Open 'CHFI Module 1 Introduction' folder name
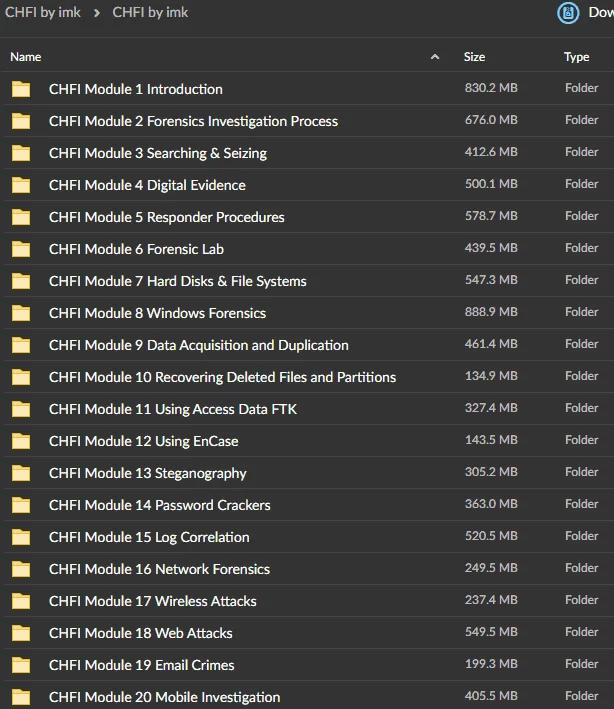 pyautogui.click(x=136, y=89)
